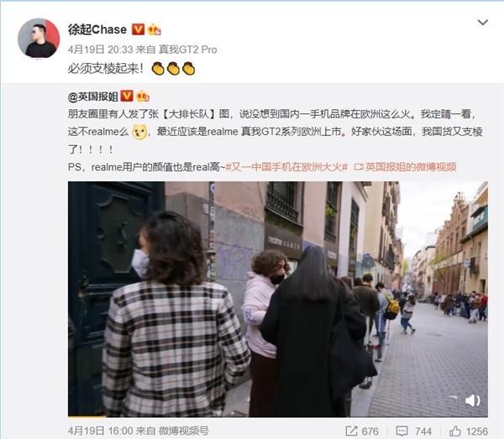Play the embedded street queue video
This screenshot has width=504, height=439.
278,299
